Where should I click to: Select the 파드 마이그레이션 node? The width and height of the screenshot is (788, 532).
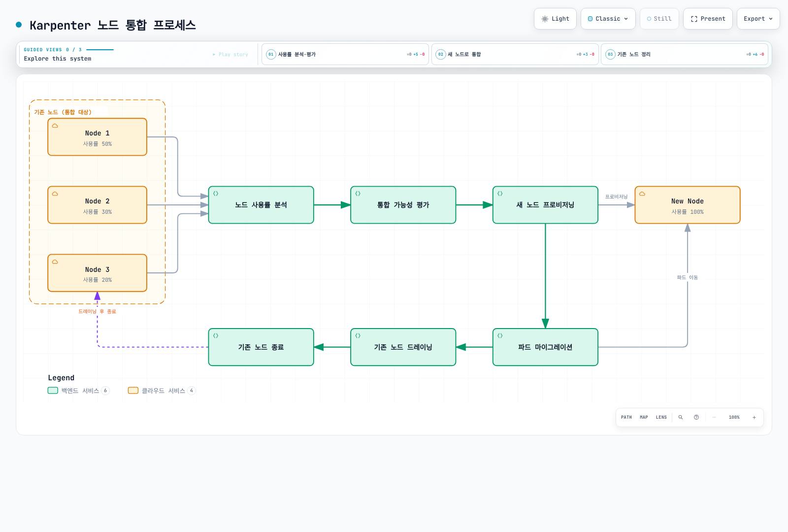coord(545,347)
